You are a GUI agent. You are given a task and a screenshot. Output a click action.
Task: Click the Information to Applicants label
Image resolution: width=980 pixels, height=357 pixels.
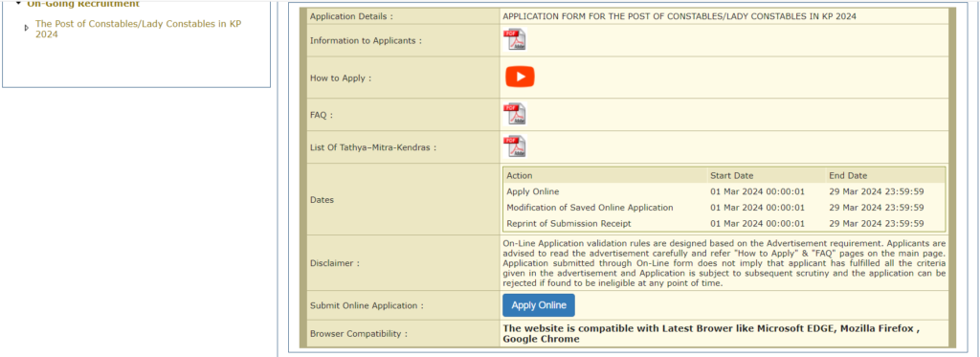(x=366, y=40)
